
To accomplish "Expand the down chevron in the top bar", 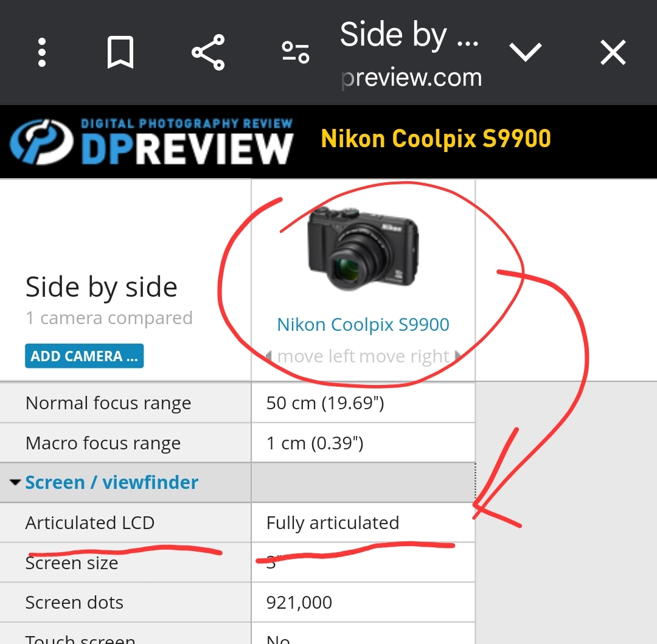I will tap(526, 52).
